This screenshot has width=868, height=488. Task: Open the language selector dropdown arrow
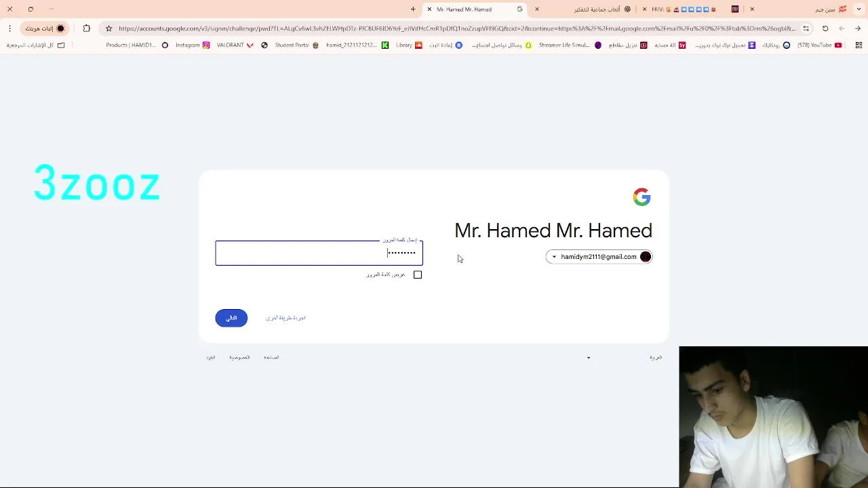click(x=588, y=358)
